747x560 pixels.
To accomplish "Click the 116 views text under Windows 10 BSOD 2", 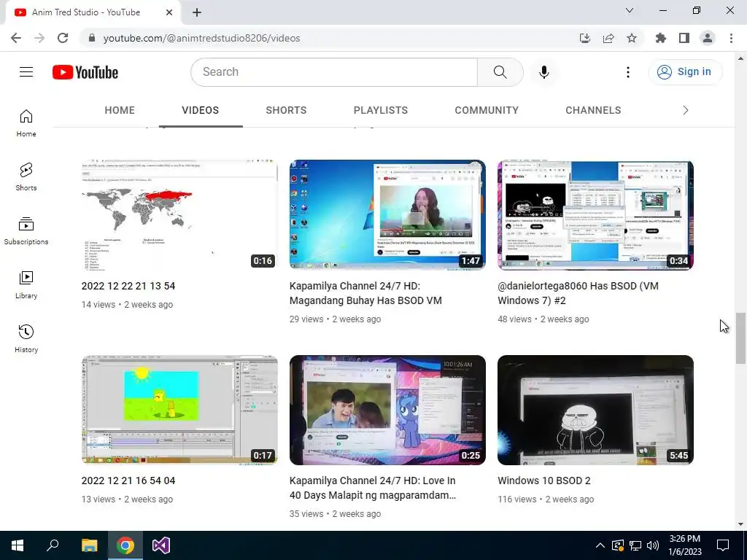I will coord(517,499).
